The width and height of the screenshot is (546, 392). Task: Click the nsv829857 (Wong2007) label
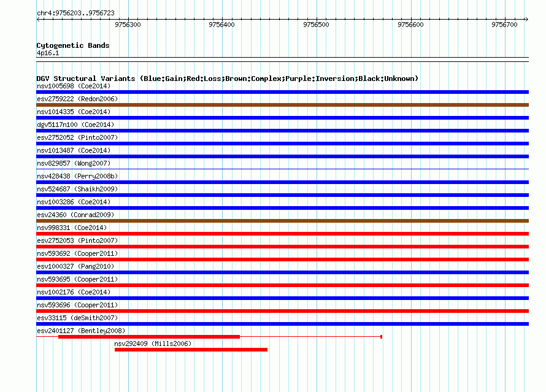pos(74,163)
